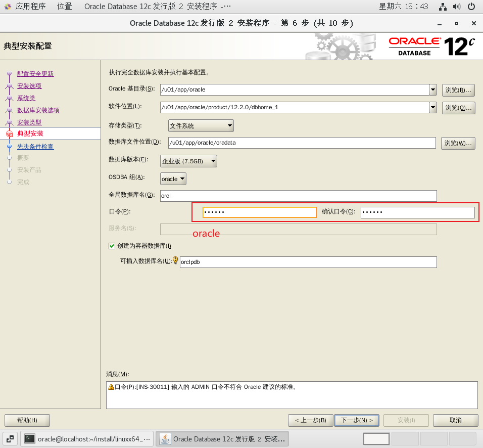Open the 应用程序 menu
This screenshot has height=448, width=483.
tap(30, 7)
